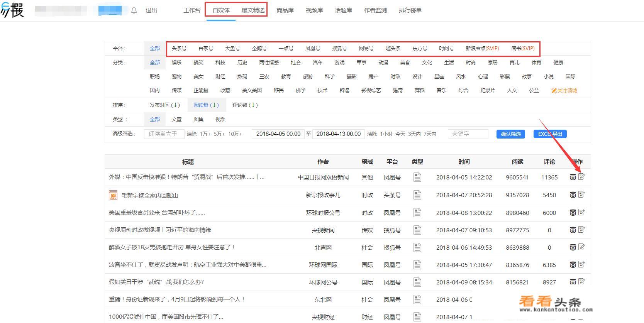This screenshot has height=323, width=644.
Task: Open eye icon for 央视原创时政微视频 row
Action: tap(573, 230)
